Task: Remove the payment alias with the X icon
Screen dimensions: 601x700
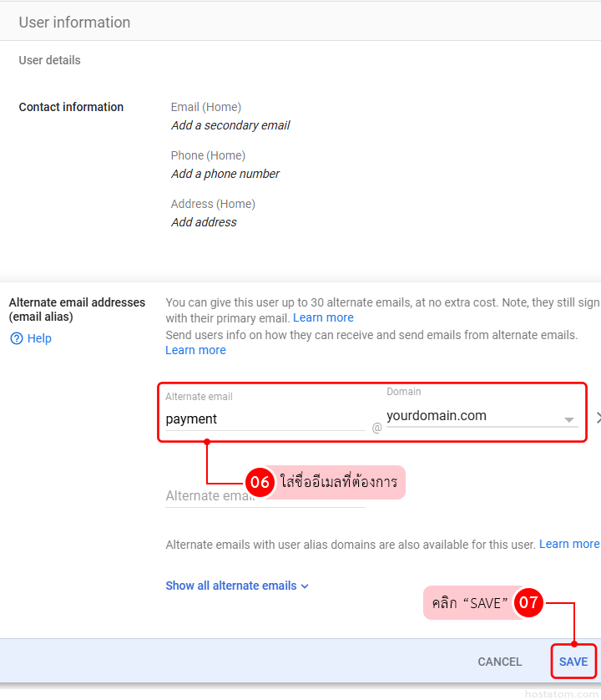Action: [598, 418]
